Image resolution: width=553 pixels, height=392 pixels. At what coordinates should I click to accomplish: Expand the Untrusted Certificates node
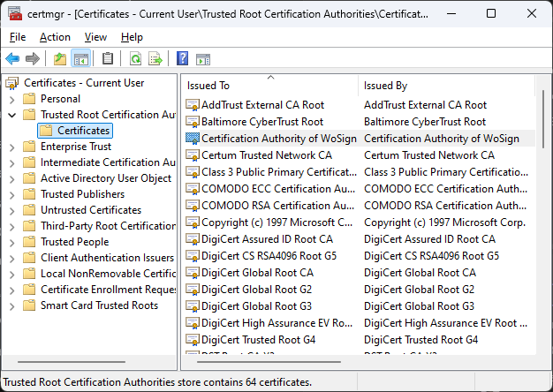pos(11,210)
